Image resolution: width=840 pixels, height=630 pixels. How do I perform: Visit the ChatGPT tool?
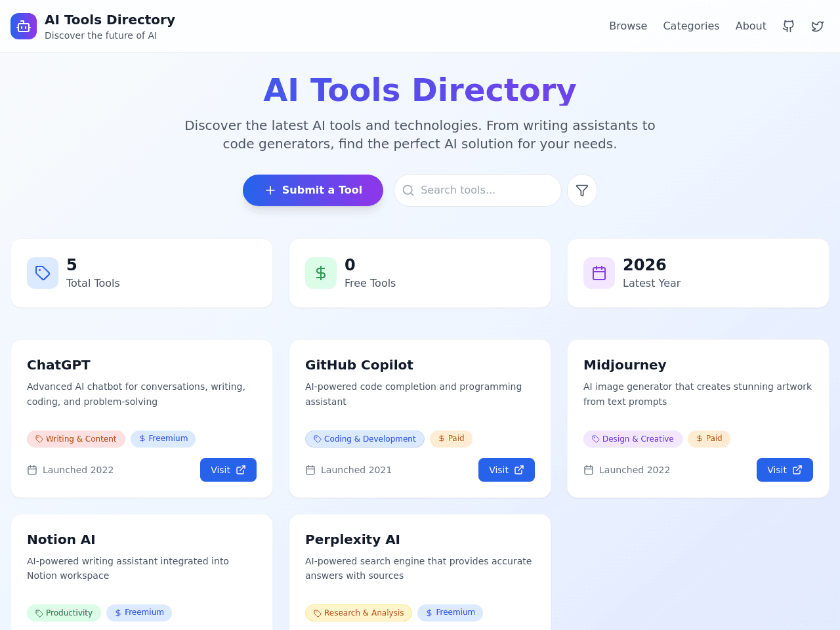[228, 470]
